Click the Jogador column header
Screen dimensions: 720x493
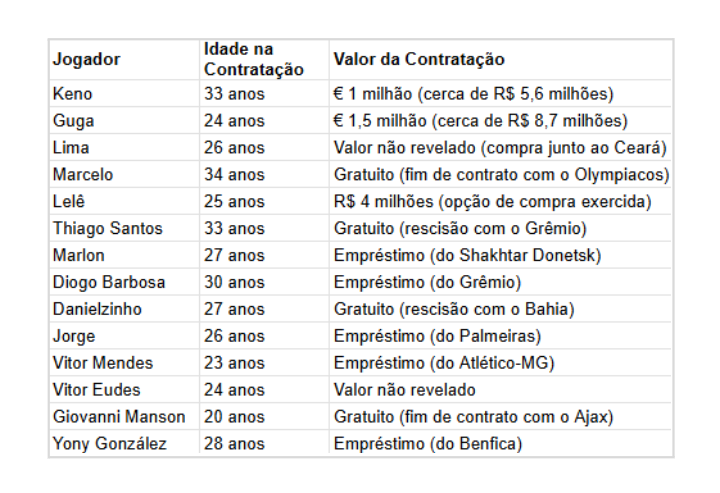[124, 60]
